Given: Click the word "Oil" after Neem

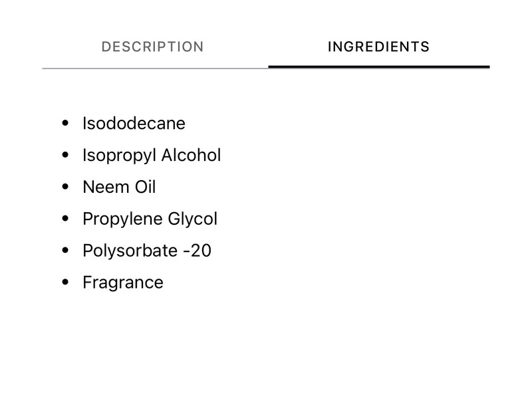Looking at the screenshot, I should click(x=144, y=187).
